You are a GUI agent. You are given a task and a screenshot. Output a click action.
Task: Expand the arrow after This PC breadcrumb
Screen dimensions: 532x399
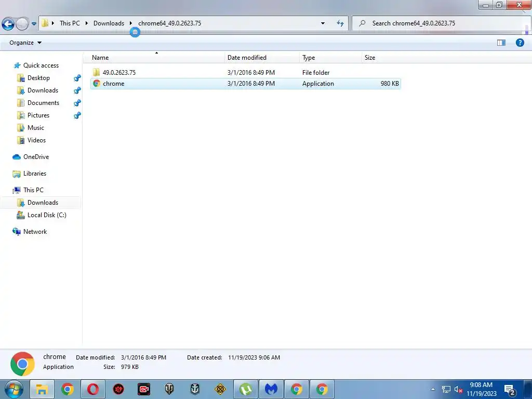(87, 23)
